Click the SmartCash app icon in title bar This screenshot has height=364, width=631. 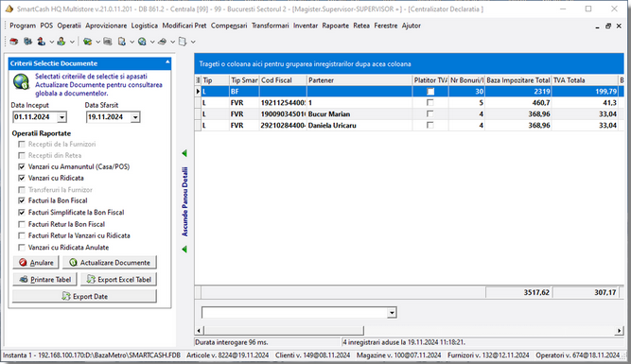[9, 9]
